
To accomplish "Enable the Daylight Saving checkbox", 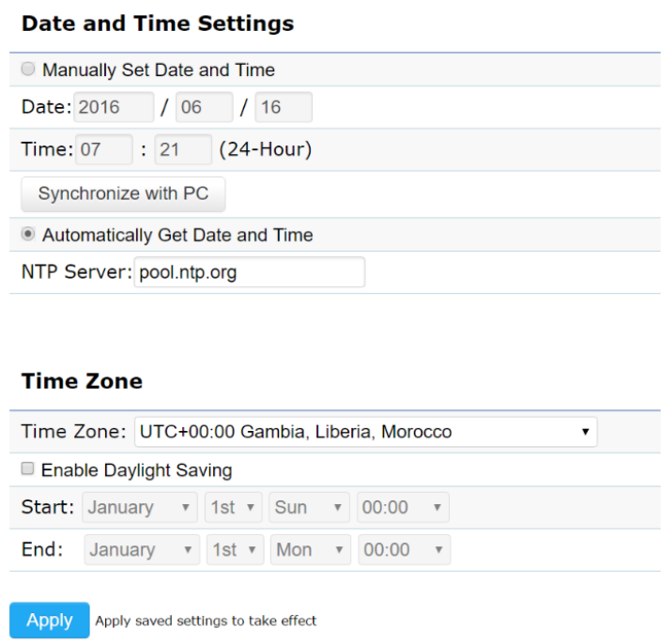I will point(28,469).
